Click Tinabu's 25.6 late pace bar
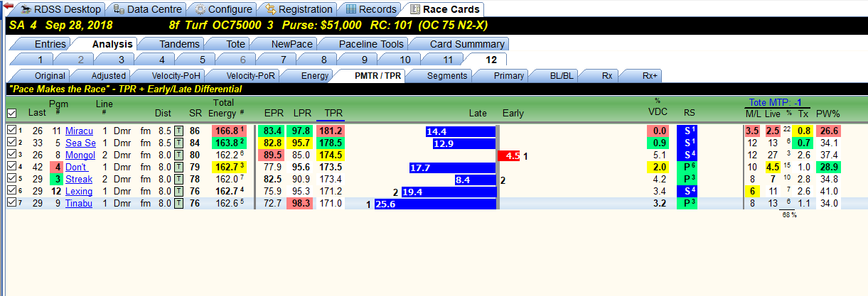The image size is (868, 296). tap(434, 204)
